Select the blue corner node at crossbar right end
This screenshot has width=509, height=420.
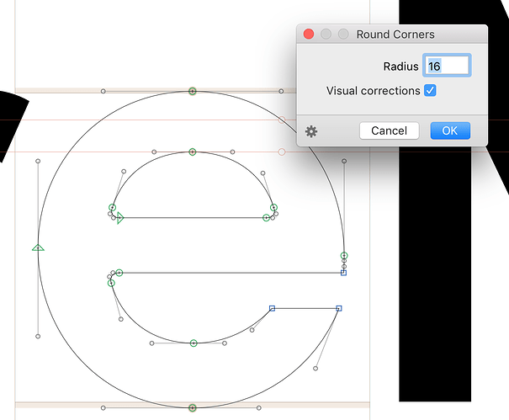coord(344,273)
